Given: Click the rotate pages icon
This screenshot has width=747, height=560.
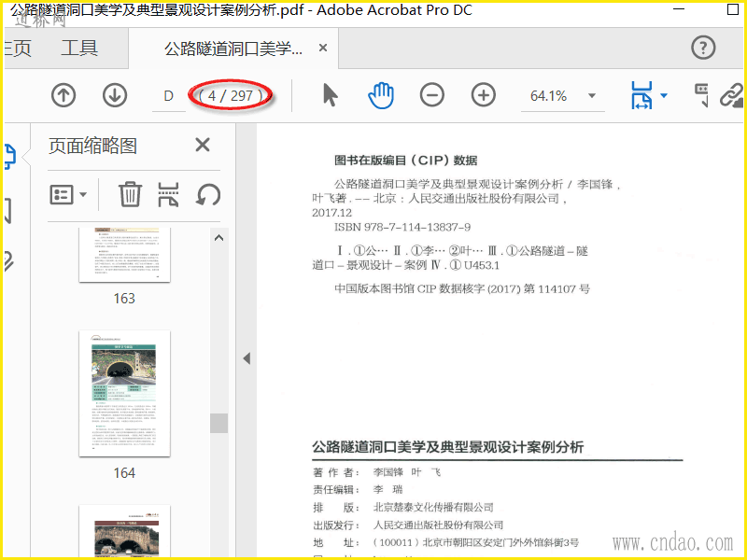Looking at the screenshot, I should click(x=208, y=194).
